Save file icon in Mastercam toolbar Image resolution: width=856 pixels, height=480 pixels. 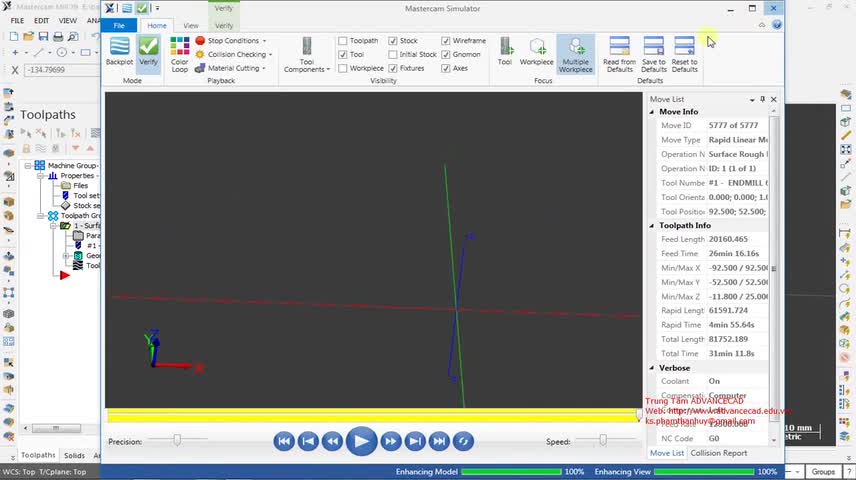43,37
